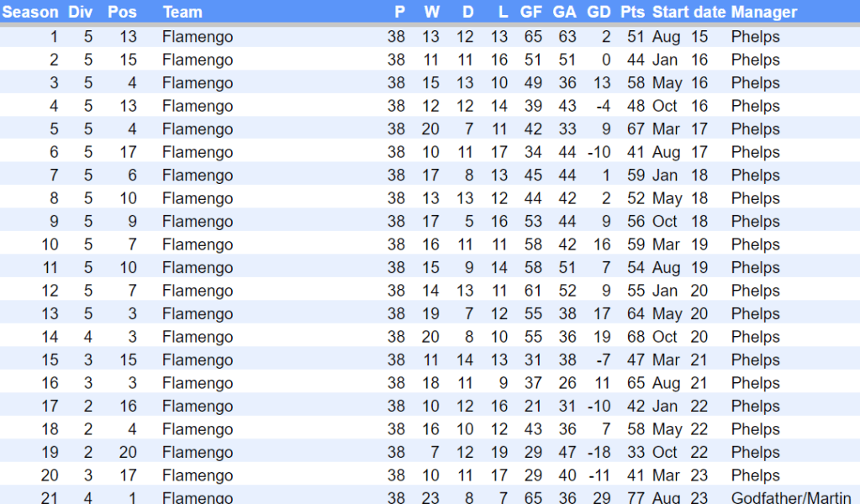
Task: Select the Start date column header
Action: click(x=689, y=13)
